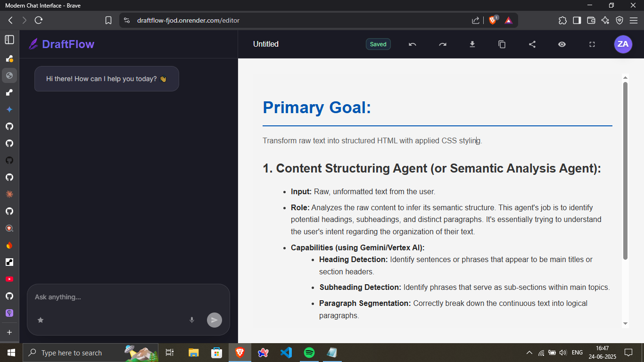Screen dimensions: 644x362
Task: Open volume control in system tray
Action: tap(562, 353)
